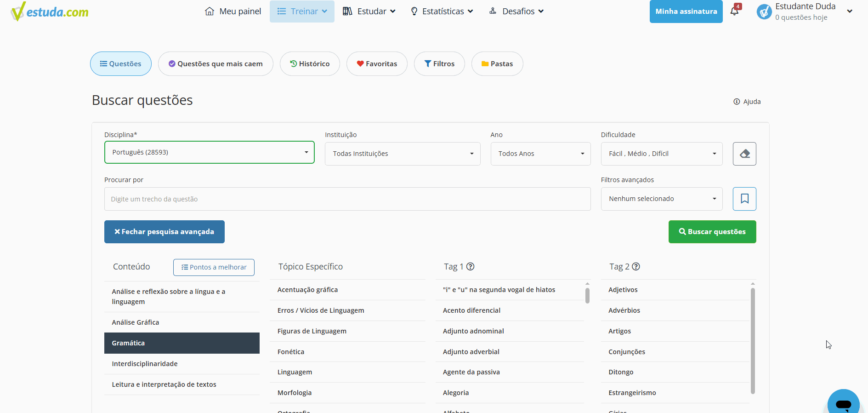This screenshot has width=868, height=413.
Task: Focus the Procurar por search field
Action: click(347, 199)
